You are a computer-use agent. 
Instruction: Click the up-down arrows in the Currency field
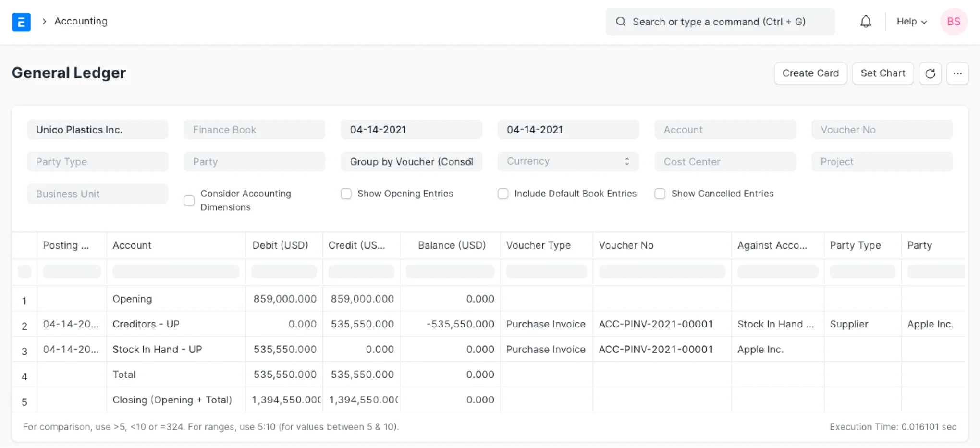pos(626,161)
